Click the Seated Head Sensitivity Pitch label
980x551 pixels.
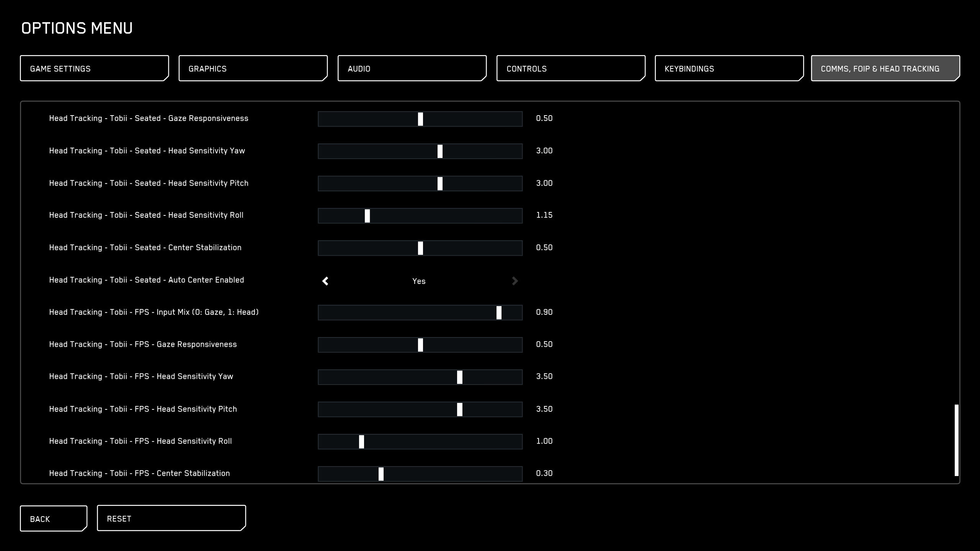coord(149,183)
